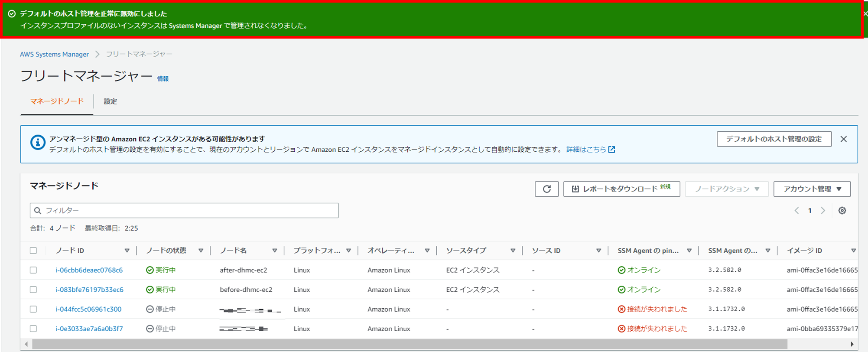Click agent version 3.1.1732.0 for i-044fcc5c06961c300
868x352 pixels.
[726, 309]
